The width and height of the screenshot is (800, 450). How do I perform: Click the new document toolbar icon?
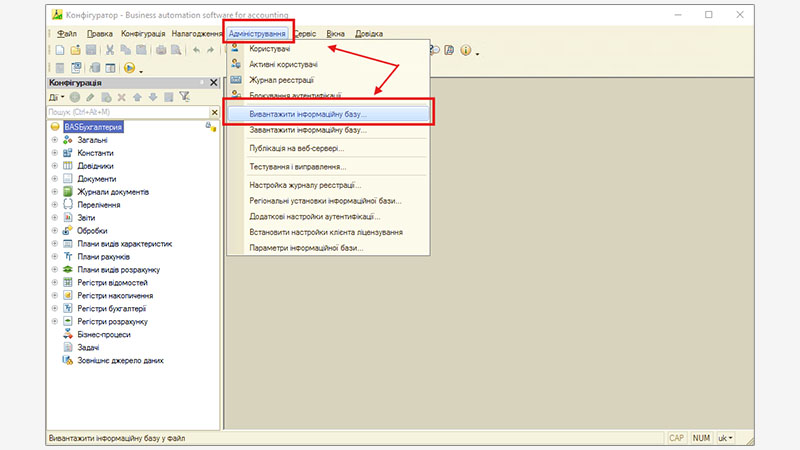(60, 50)
